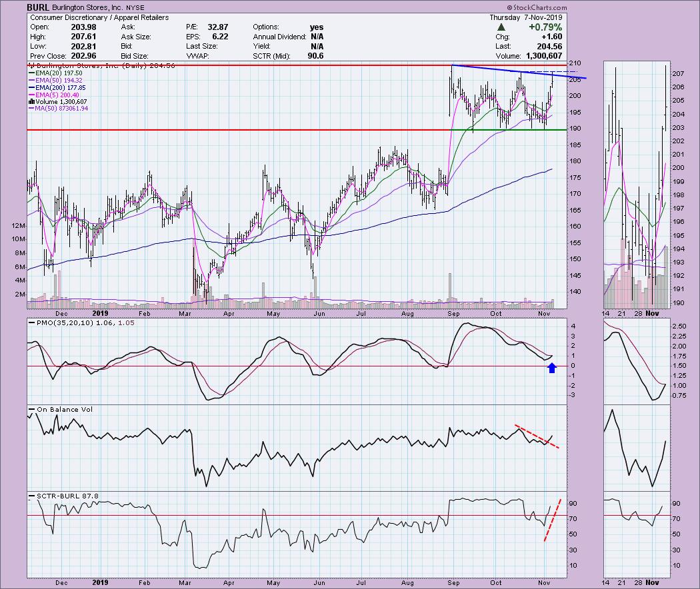Screen dimensions: 700x589
Task: Click the SCTR (Mid) value 90.6
Action: click(x=315, y=56)
